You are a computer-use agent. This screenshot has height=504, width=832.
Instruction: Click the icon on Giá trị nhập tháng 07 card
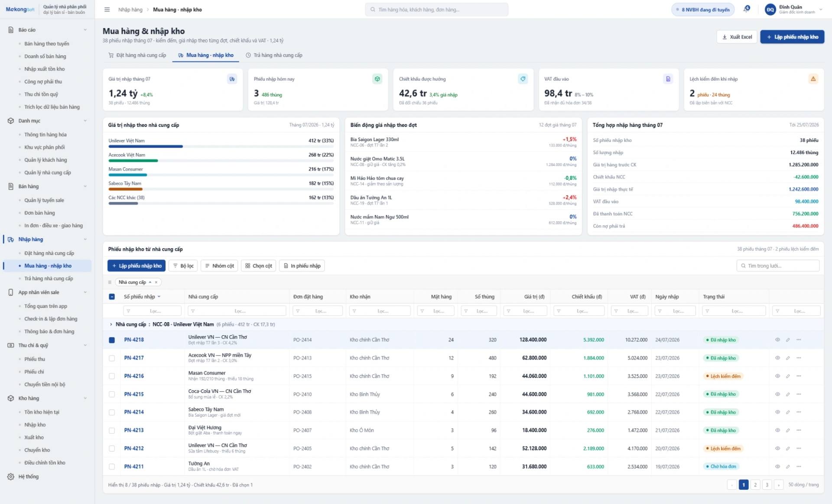pyautogui.click(x=232, y=79)
